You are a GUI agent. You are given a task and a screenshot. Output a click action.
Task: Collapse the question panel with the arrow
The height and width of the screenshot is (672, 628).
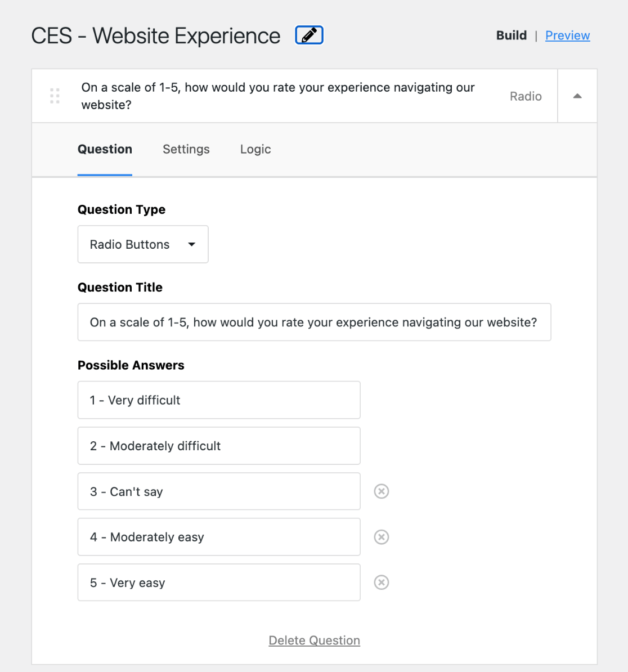(x=577, y=96)
